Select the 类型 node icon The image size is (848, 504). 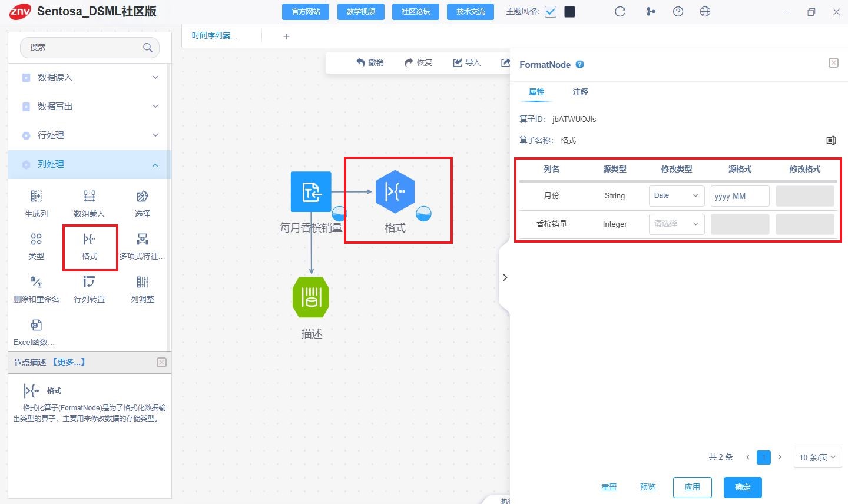(x=36, y=239)
